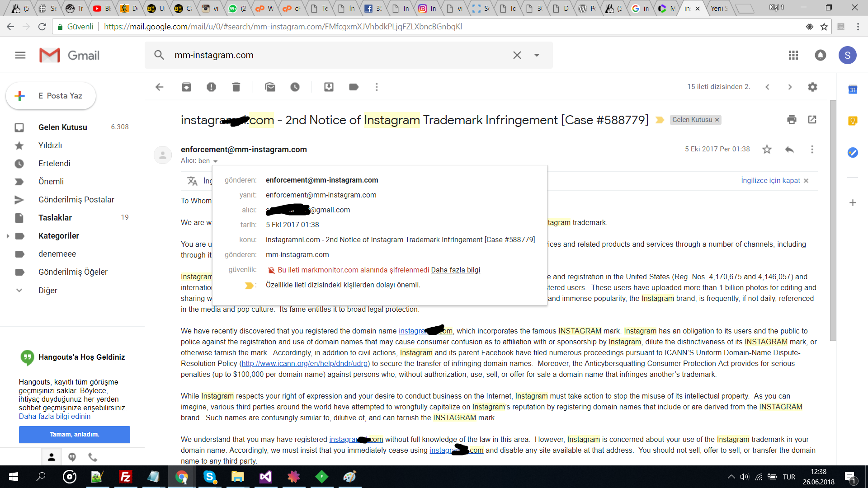Show search options dropdown arrow

(537, 55)
